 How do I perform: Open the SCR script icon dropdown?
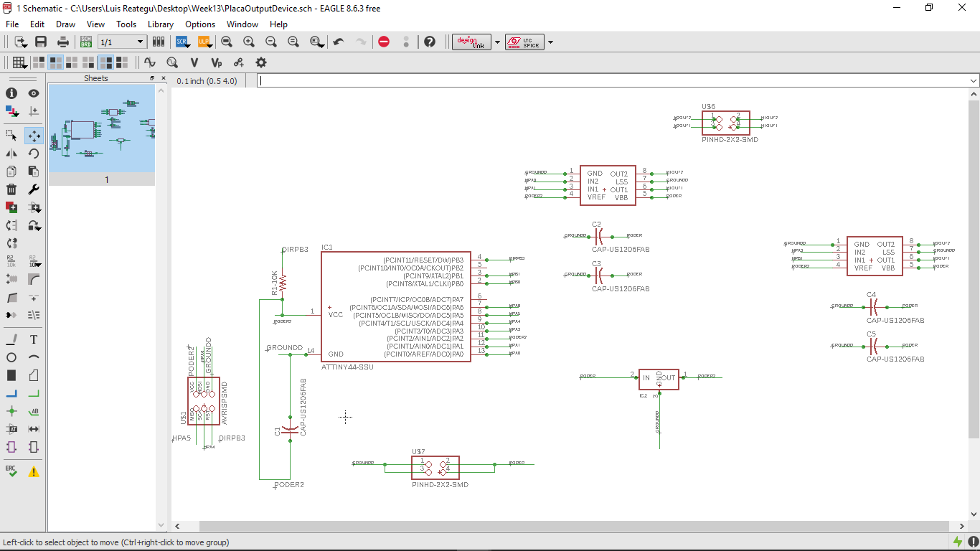[182, 42]
